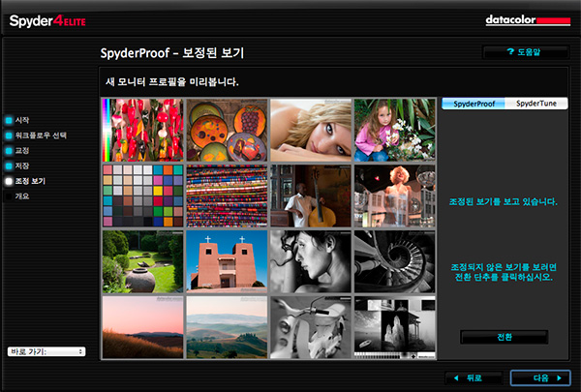Click the 시작 step indicator
Viewport: 581px width, 392px height.
tap(23, 120)
